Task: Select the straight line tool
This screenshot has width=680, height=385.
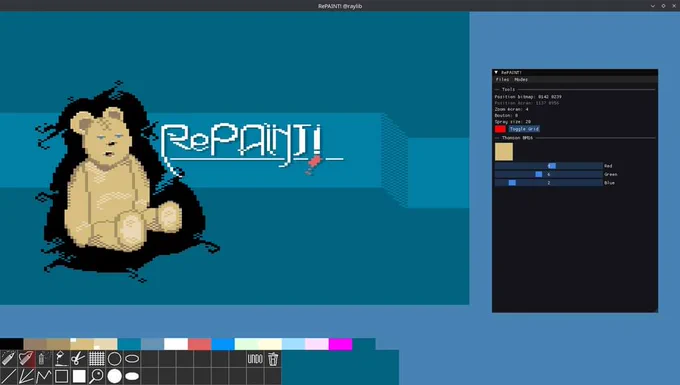Action: [9, 376]
